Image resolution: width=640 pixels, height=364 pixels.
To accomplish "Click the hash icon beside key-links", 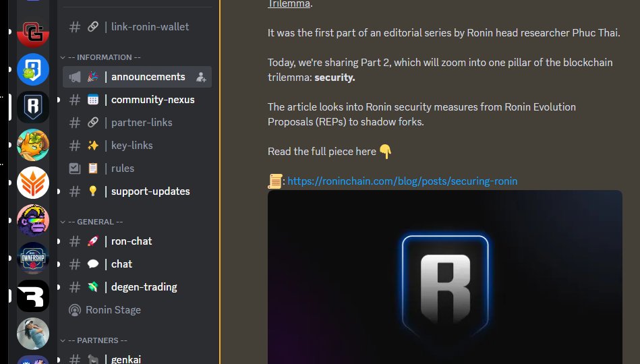I will [75, 146].
